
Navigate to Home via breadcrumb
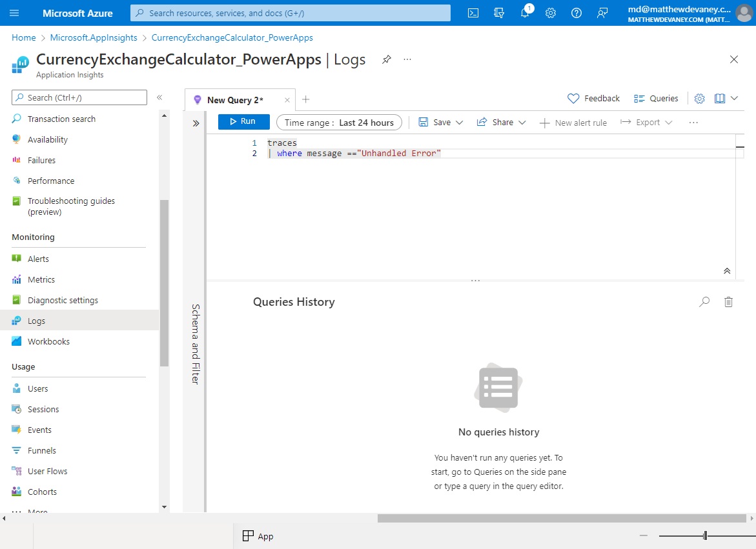(x=23, y=37)
